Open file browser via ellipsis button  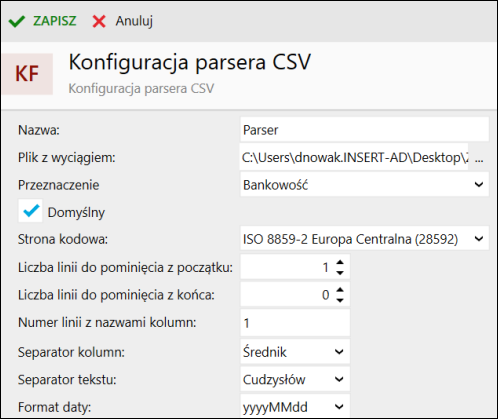click(x=479, y=157)
